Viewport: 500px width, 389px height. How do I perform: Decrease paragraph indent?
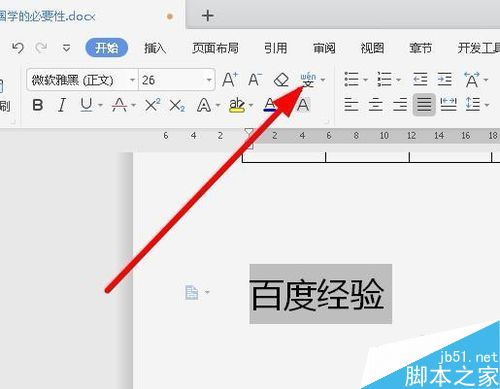tap(420, 79)
